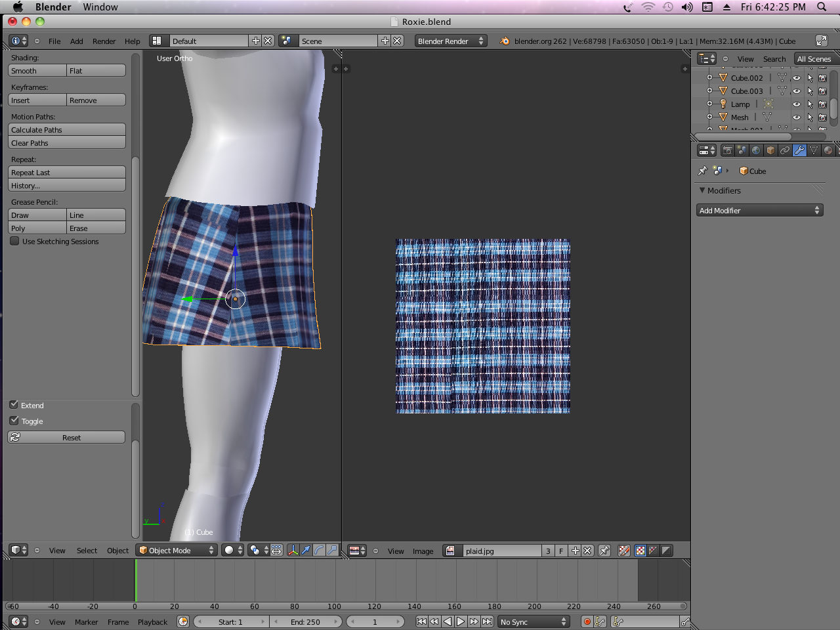Open the Object properties cube tab
The width and height of the screenshot is (840, 630).
(770, 150)
